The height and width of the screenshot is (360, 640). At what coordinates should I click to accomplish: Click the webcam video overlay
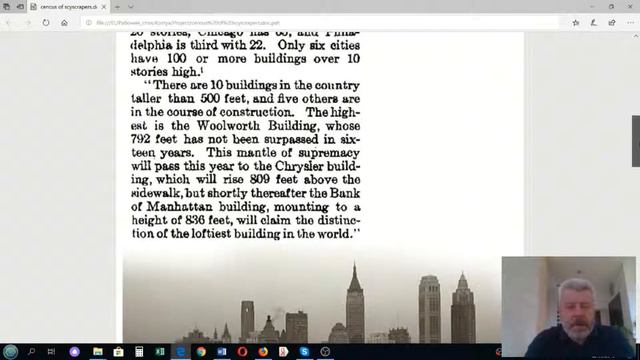coord(569,307)
